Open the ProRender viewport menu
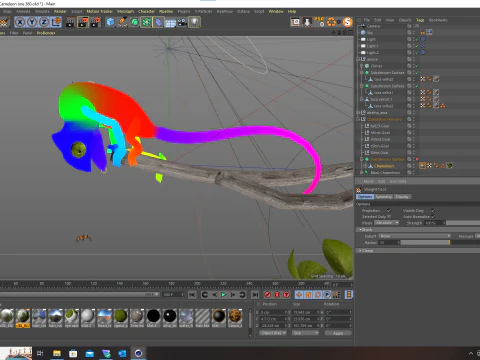The height and width of the screenshot is (360, 480). pyautogui.click(x=46, y=33)
